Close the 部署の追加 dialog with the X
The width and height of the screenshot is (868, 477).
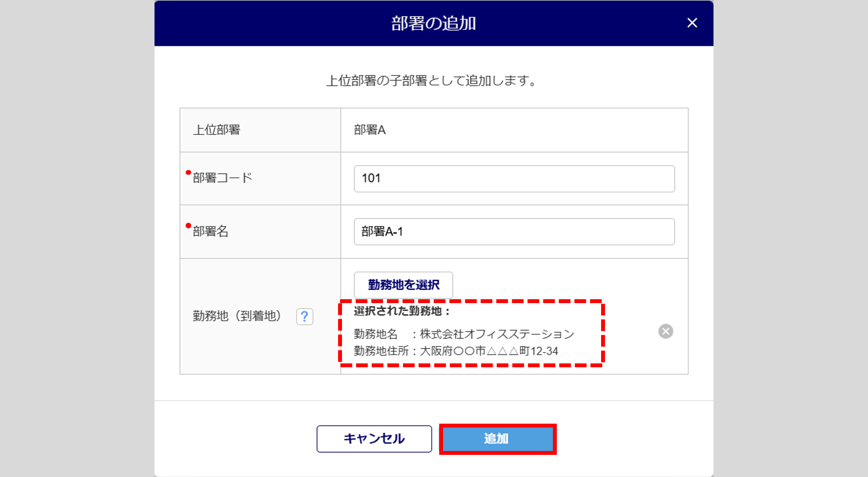tap(692, 23)
